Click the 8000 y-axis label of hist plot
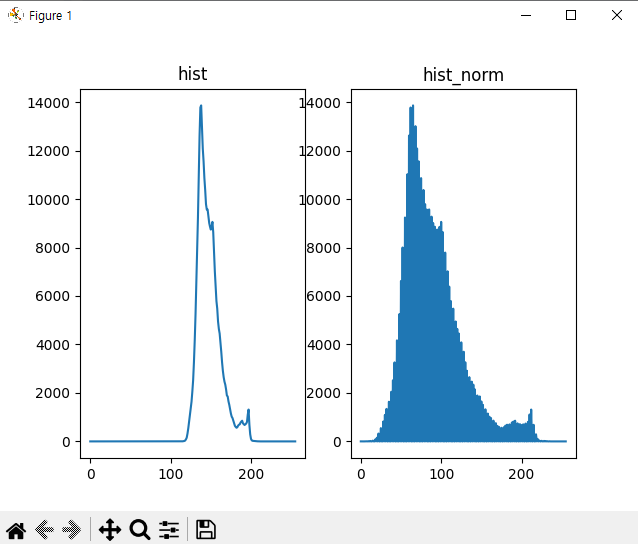This screenshot has height=544, width=638. click(x=52, y=248)
